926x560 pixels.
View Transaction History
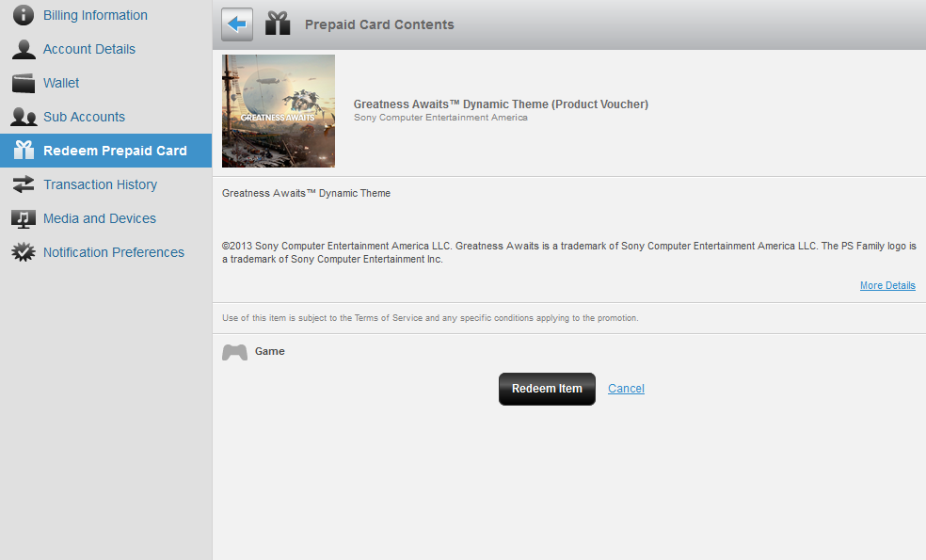pyautogui.click(x=100, y=184)
